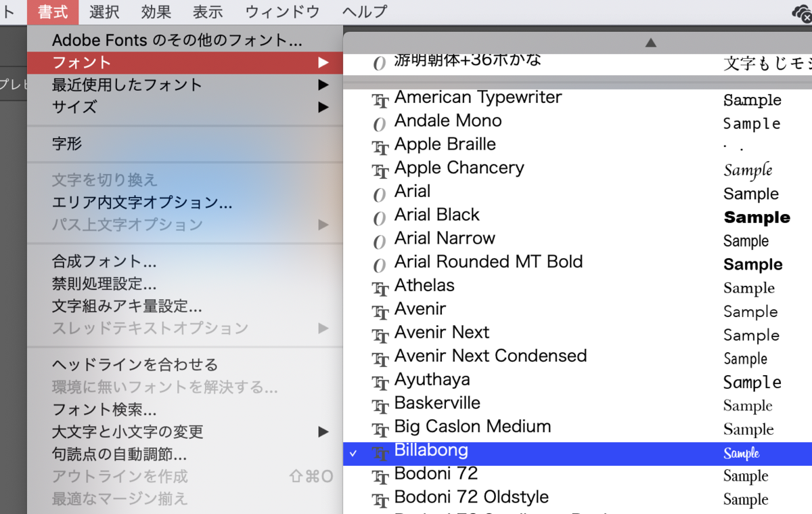This screenshot has width=812, height=514.
Task: Open the ウィンドウ menu
Action: tap(282, 12)
